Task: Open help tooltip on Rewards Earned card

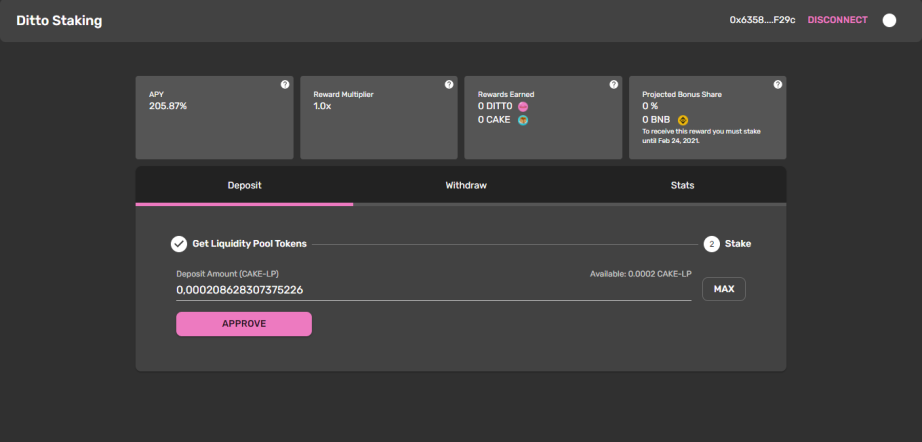Action: tap(613, 85)
